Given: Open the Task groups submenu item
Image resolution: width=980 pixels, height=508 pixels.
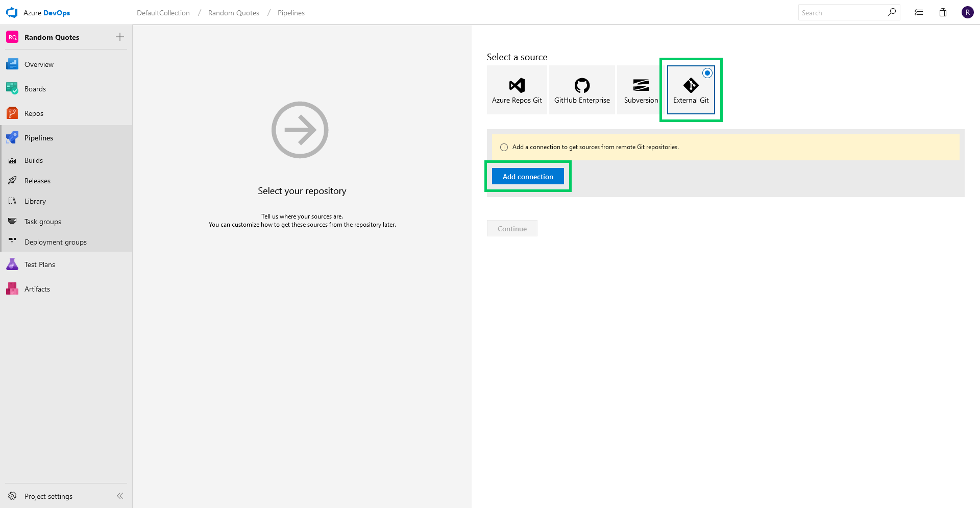Looking at the screenshot, I should point(66,222).
